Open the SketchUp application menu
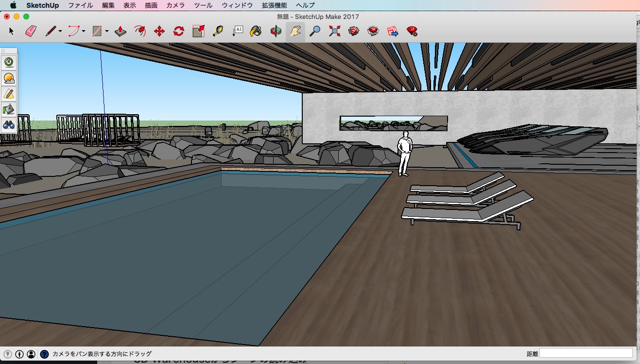 click(x=43, y=5)
